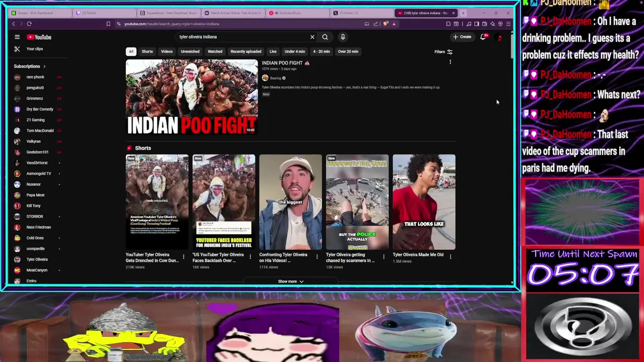Open a new browser tab
644x362 pixels.
(x=463, y=13)
